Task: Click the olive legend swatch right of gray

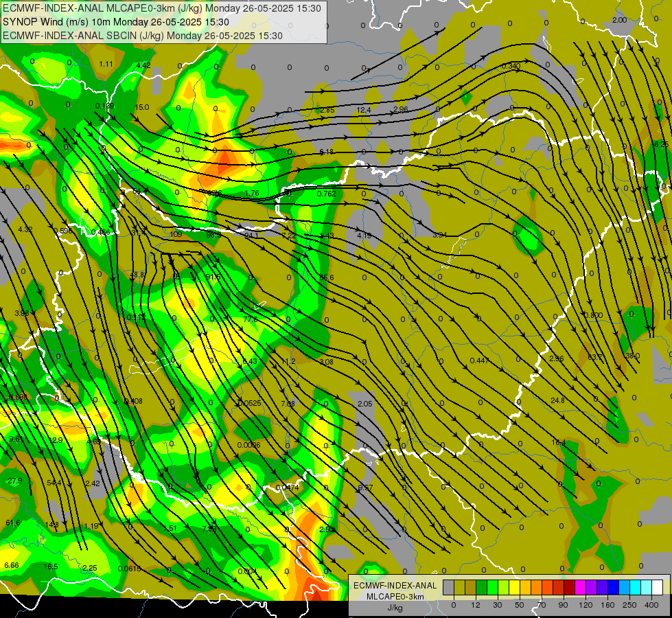Action: point(459,588)
